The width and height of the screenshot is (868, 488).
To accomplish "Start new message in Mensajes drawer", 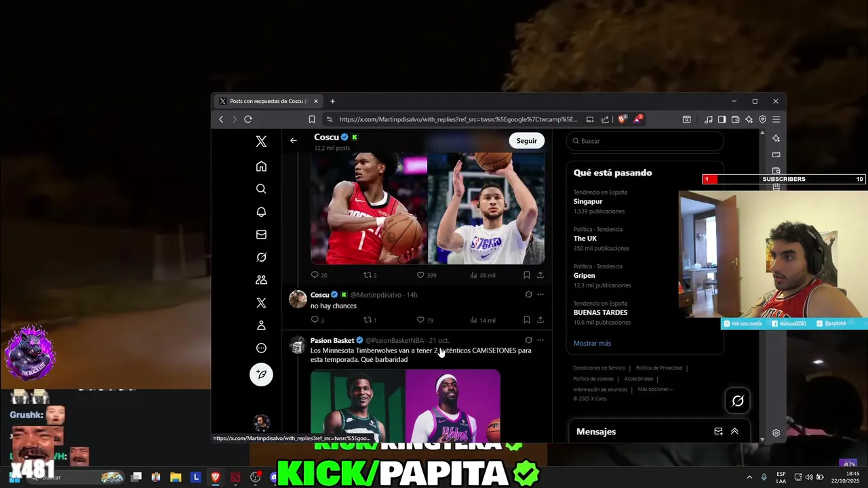I will click(718, 431).
